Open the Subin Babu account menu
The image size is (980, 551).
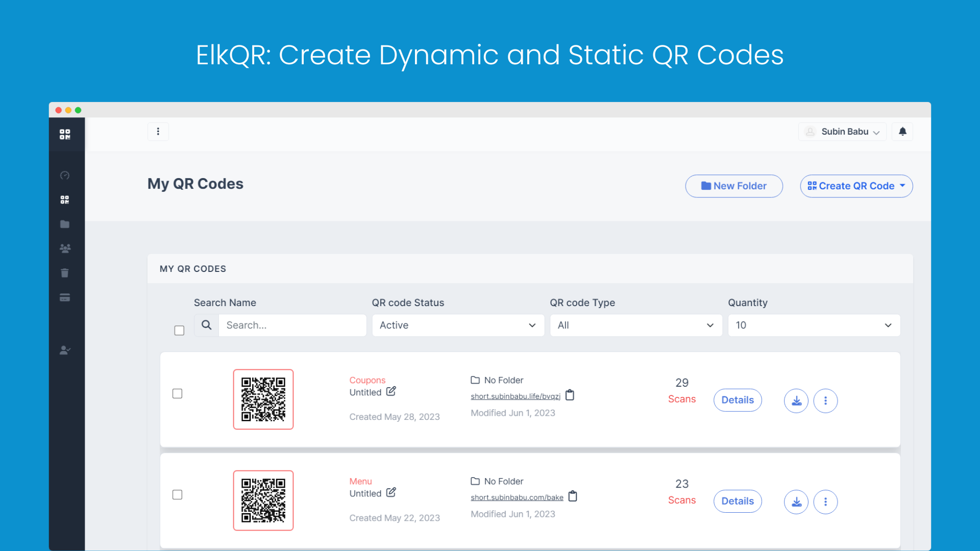842,132
